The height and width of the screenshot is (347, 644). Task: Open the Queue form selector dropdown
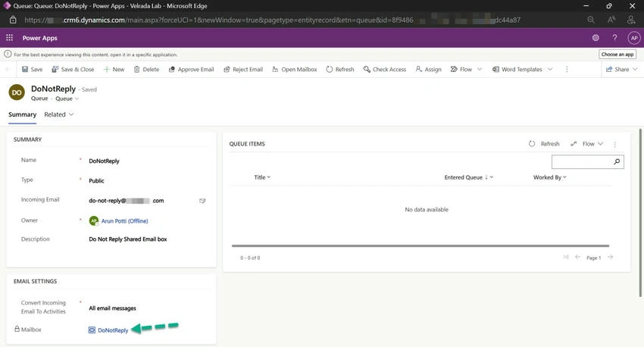coord(67,98)
